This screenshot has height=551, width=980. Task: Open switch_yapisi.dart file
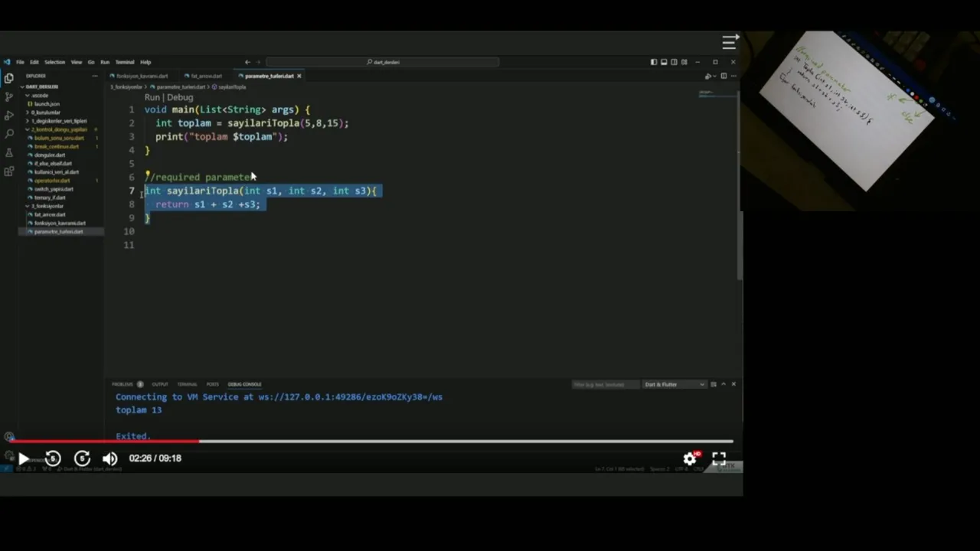(x=54, y=189)
